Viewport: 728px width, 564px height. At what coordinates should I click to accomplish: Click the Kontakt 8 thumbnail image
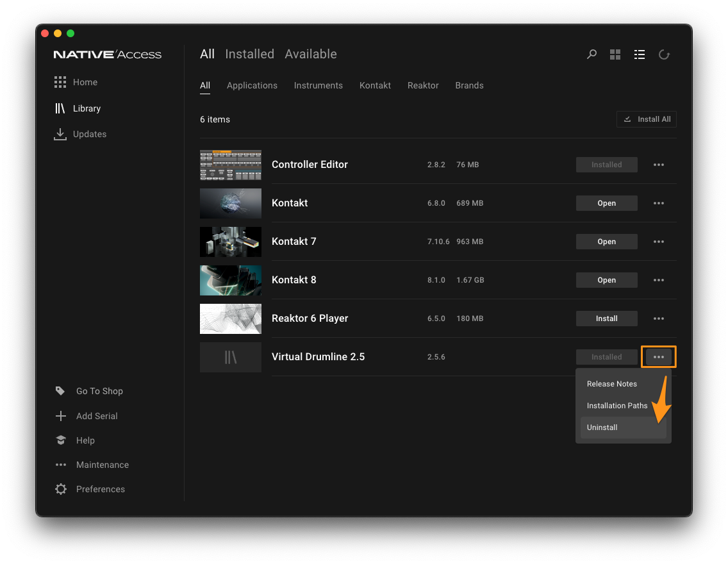[x=231, y=280]
